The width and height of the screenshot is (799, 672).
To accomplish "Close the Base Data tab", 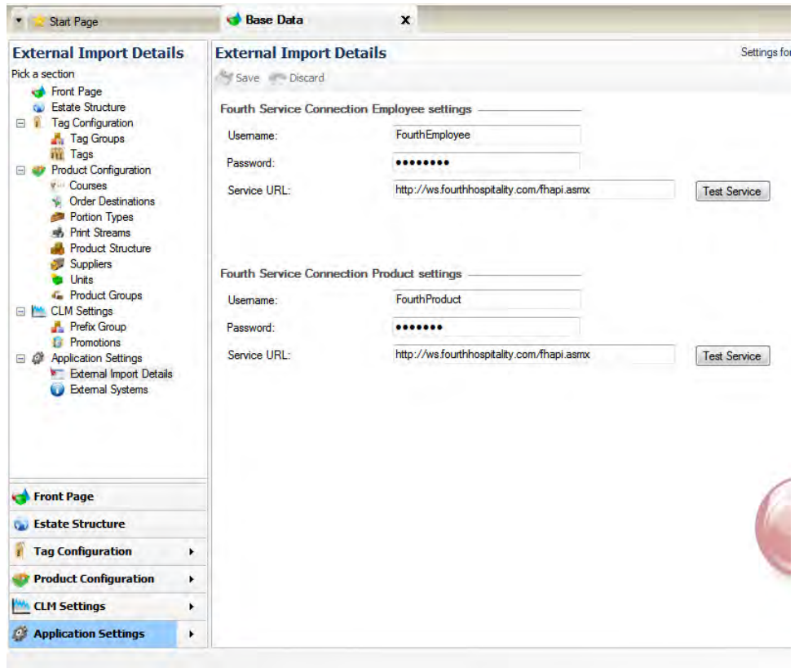I will click(406, 20).
